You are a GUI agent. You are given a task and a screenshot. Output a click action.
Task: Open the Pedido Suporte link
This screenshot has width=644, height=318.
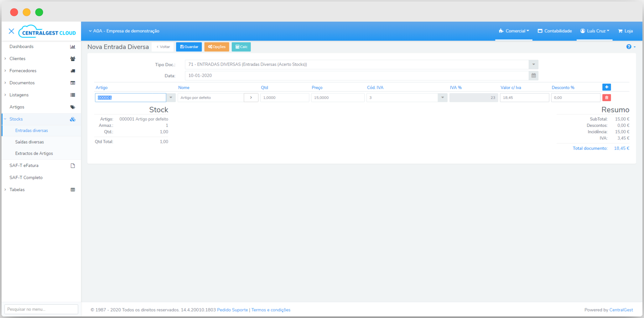point(232,310)
